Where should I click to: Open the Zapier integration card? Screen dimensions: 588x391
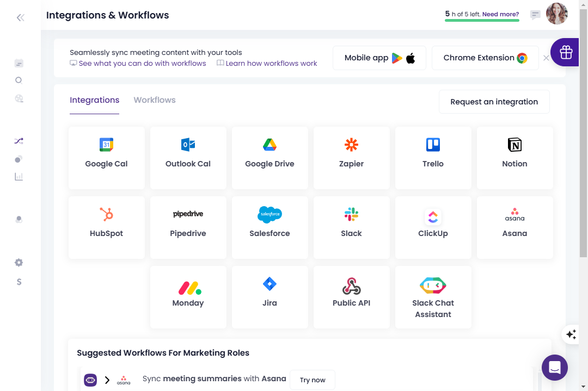(x=352, y=158)
